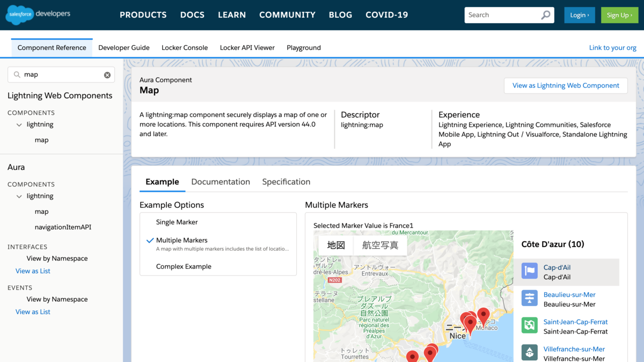Switch map to 地図 view
The height and width of the screenshot is (362, 644).
pyautogui.click(x=336, y=245)
